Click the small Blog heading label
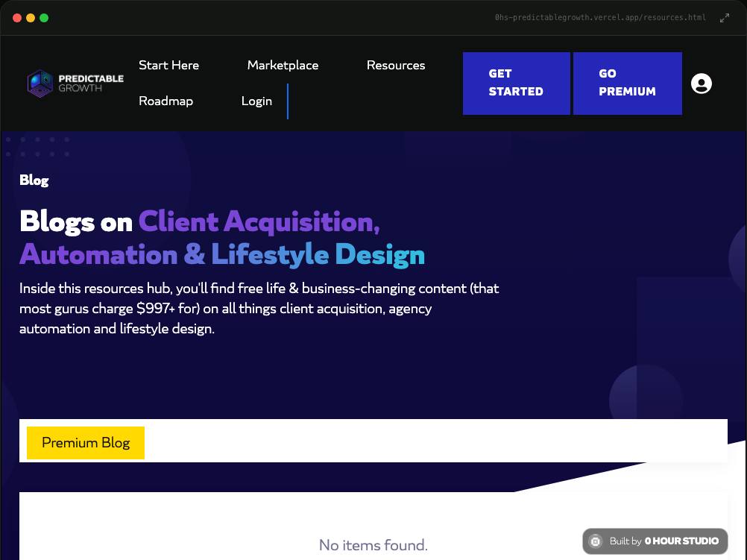747x560 pixels. coord(34,180)
